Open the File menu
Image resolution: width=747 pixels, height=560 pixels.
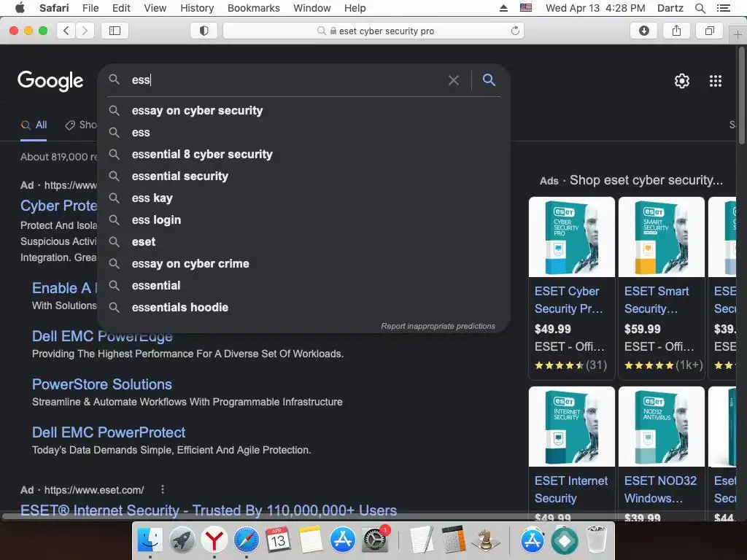(x=90, y=8)
